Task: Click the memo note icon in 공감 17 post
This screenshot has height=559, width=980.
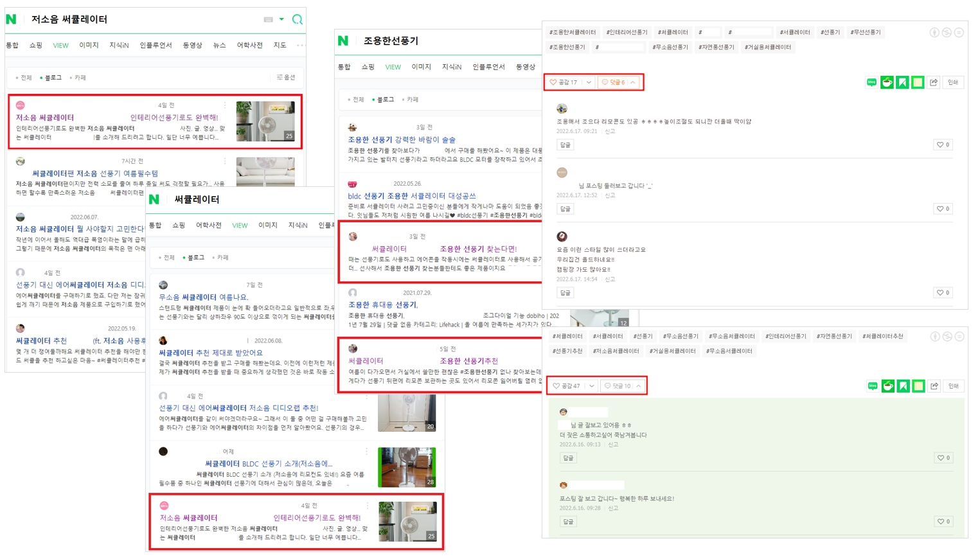Action: (918, 82)
